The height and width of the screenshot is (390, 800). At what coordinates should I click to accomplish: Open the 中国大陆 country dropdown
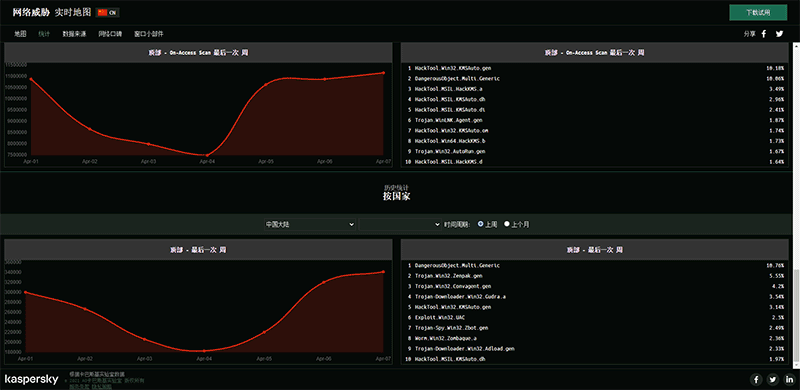tap(310, 224)
